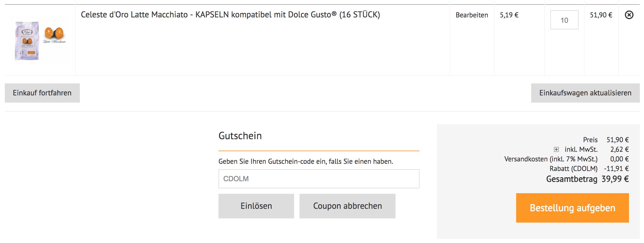Click the Preis label in order summary

(590, 140)
